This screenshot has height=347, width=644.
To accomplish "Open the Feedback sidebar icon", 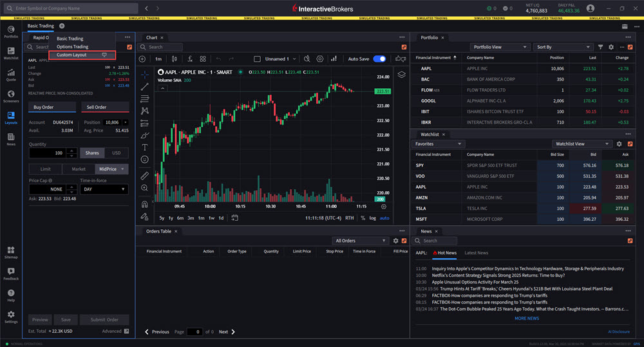I will point(11,274).
